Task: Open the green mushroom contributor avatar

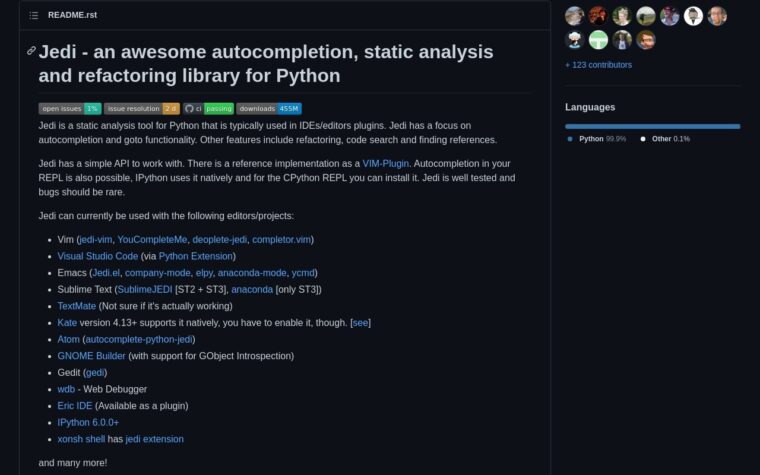Action: 598,40
